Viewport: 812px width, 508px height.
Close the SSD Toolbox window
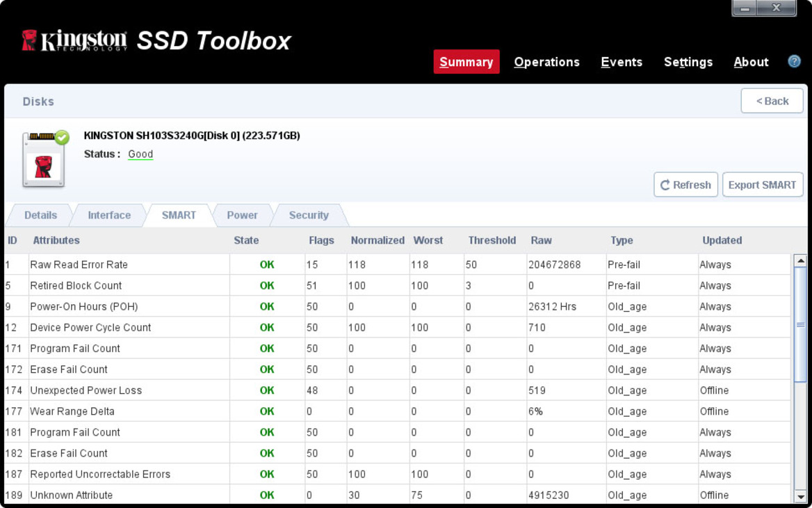tap(776, 8)
